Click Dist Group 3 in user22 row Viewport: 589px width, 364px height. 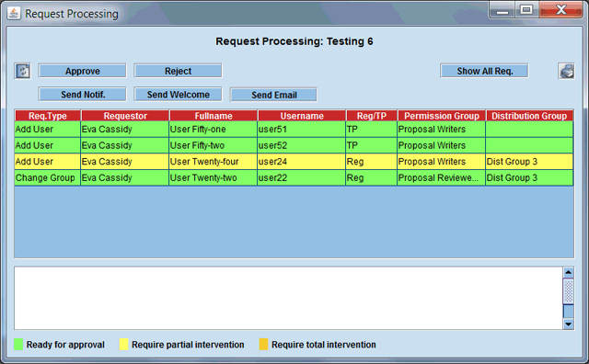click(x=529, y=177)
